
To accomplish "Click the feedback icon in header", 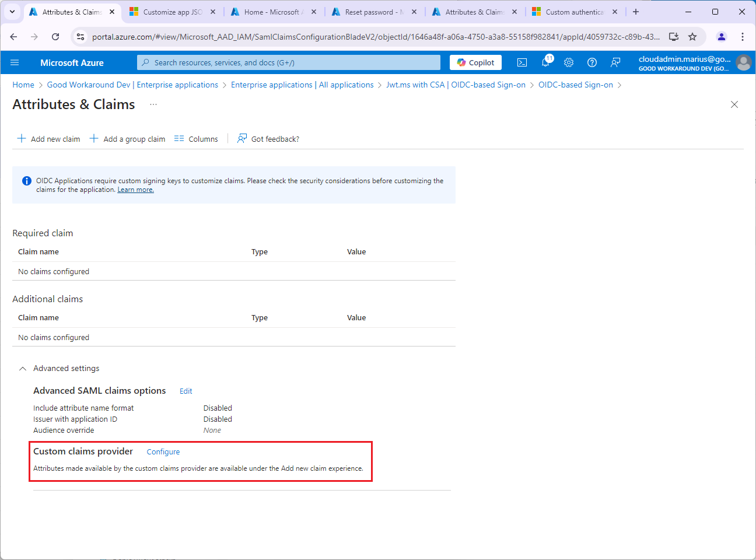I will click(615, 62).
